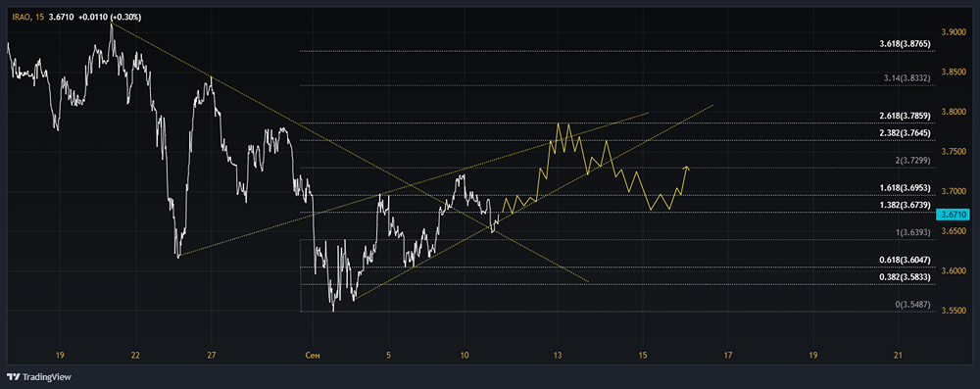Viewport: 980px width, 389px height.
Task: Select the 0.618(3.6047) Fibonacci label
Action: pos(905,260)
